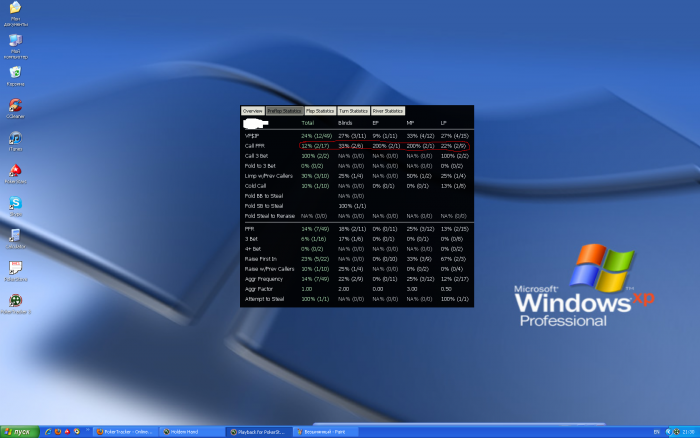Open the PokerStove desktop shortcut

[15, 271]
